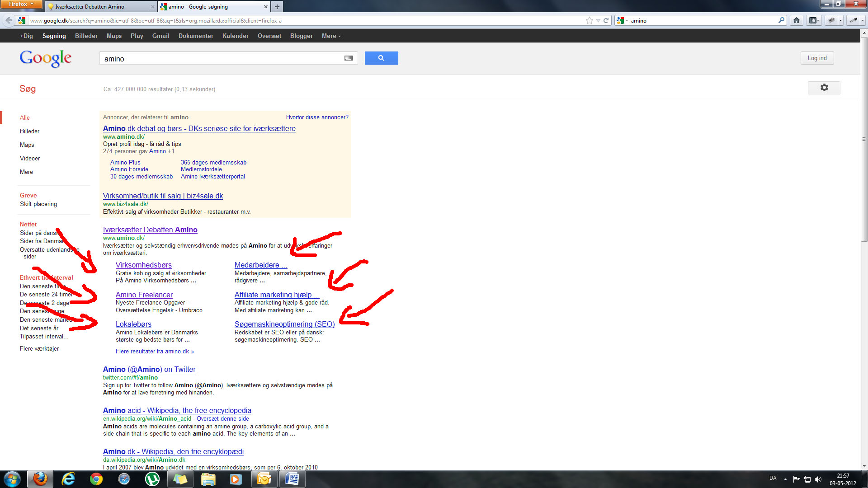The width and height of the screenshot is (868, 488).
Task: Open the Søgemaskineoptimering (SEO) sitelink
Action: click(284, 324)
